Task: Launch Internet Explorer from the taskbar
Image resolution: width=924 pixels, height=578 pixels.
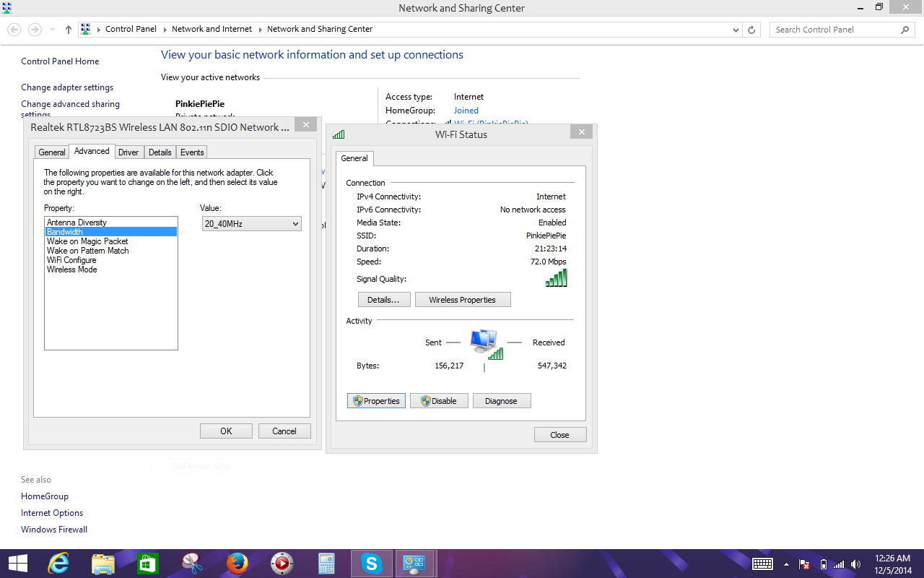Action: 58,564
